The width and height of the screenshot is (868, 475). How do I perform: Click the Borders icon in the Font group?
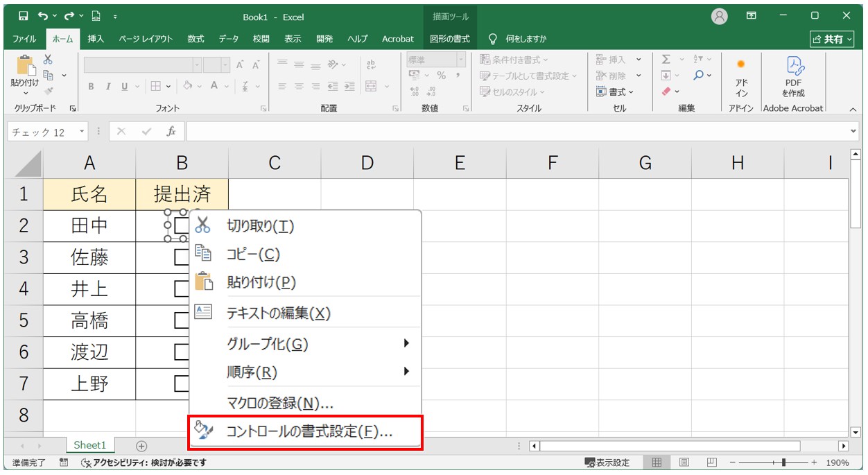[156, 87]
